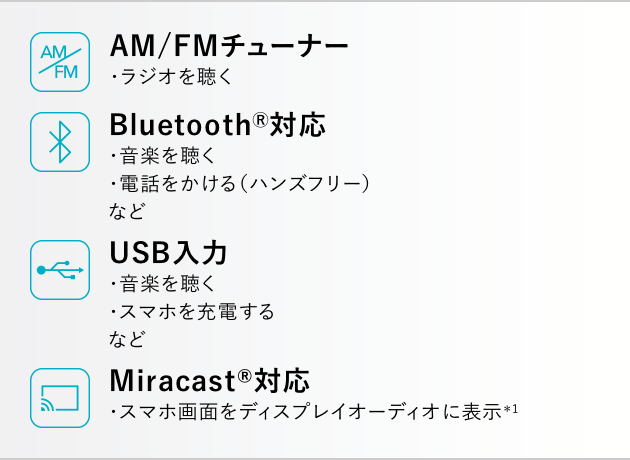Image resolution: width=630 pixels, height=460 pixels.
Task: Click スマホ画面をディスプレイオーディオに表示 line
Action: pos(306,411)
